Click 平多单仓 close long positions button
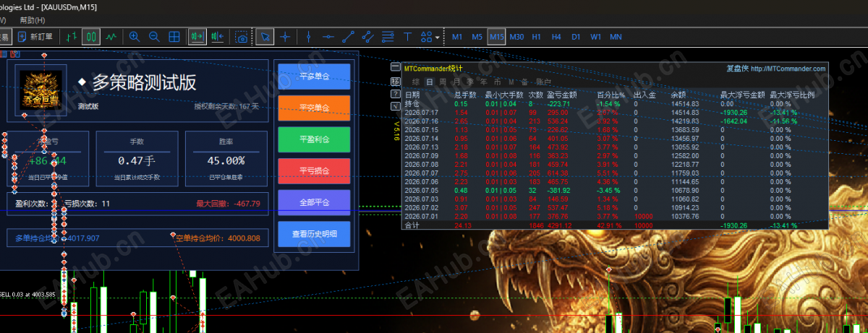Screen dimensions: 868x333 [x=314, y=77]
